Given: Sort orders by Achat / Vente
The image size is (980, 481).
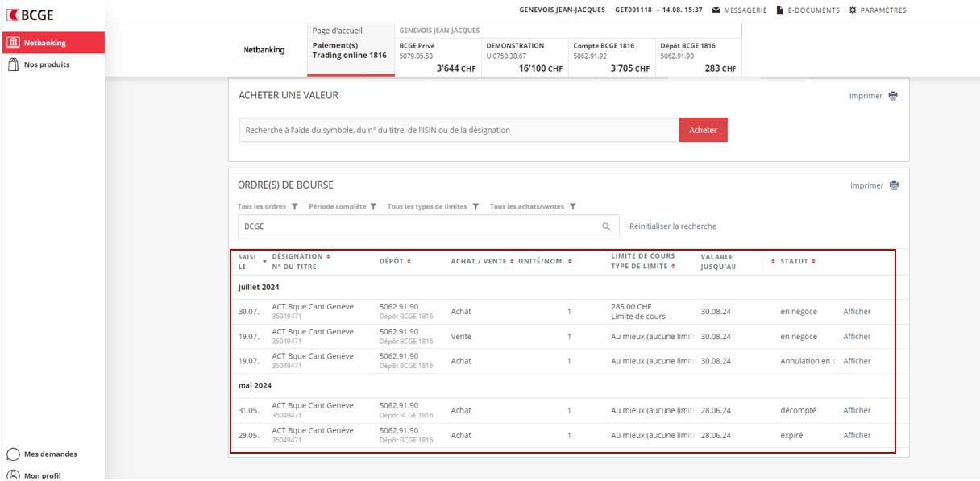Looking at the screenshot, I should point(482,261).
